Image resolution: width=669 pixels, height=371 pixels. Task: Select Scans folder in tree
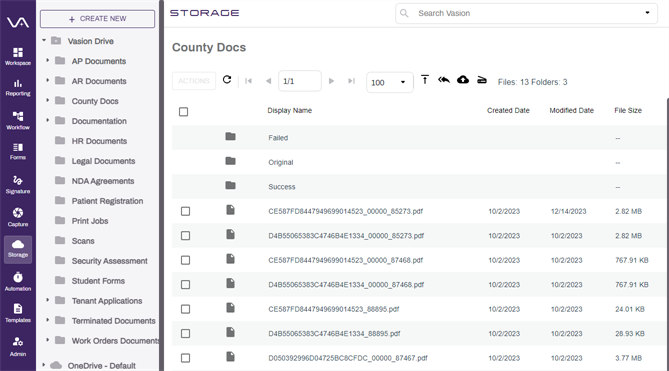click(x=83, y=241)
